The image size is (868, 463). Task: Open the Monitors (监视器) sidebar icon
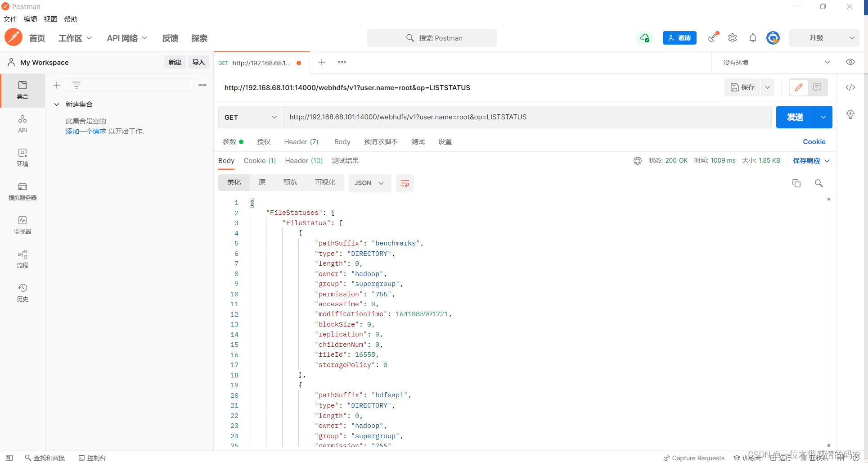pyautogui.click(x=22, y=225)
